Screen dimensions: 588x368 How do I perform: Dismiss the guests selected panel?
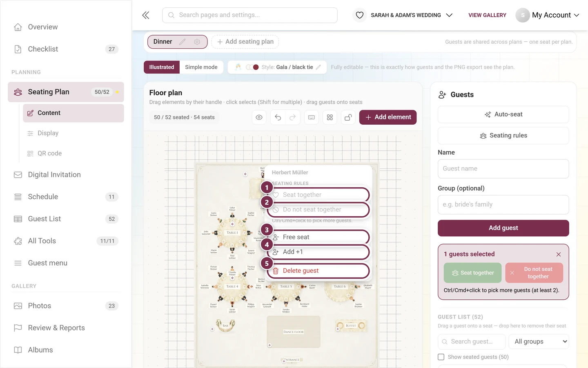pyautogui.click(x=559, y=254)
